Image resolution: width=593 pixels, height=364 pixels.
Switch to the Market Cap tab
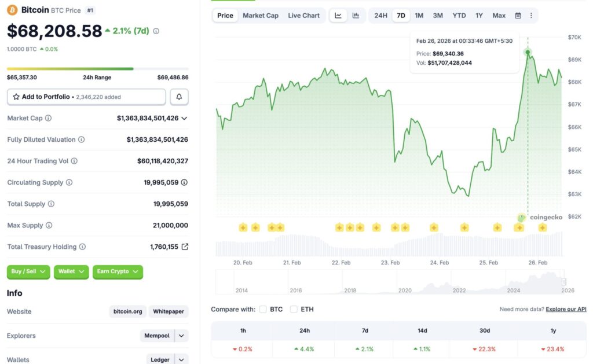tap(261, 16)
